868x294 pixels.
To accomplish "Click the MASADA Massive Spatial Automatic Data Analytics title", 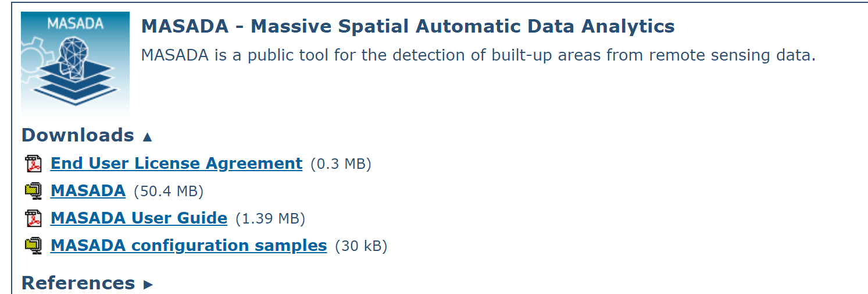I will (x=408, y=26).
